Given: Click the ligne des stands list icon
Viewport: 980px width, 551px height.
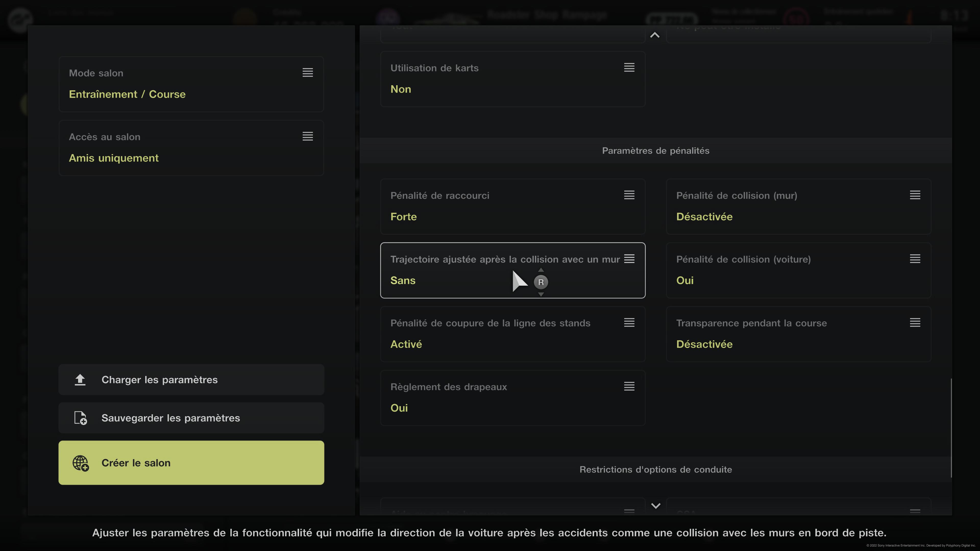Looking at the screenshot, I should tap(629, 323).
